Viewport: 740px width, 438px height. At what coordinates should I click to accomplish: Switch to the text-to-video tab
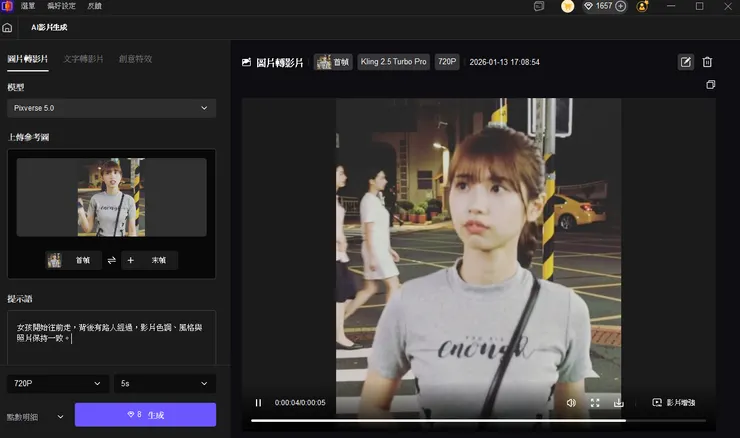click(x=83, y=59)
